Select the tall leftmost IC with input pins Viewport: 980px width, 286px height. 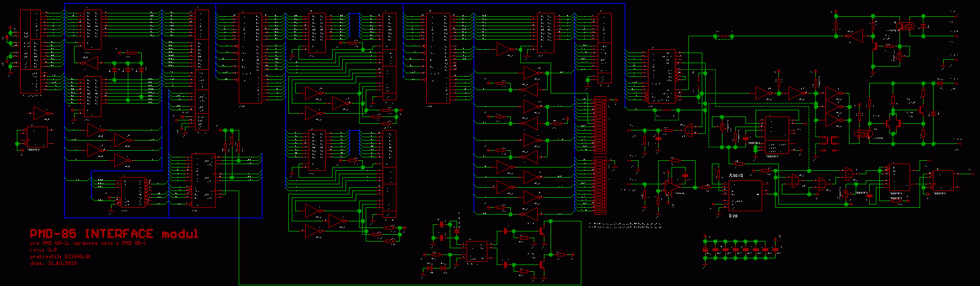pyautogui.click(x=31, y=52)
